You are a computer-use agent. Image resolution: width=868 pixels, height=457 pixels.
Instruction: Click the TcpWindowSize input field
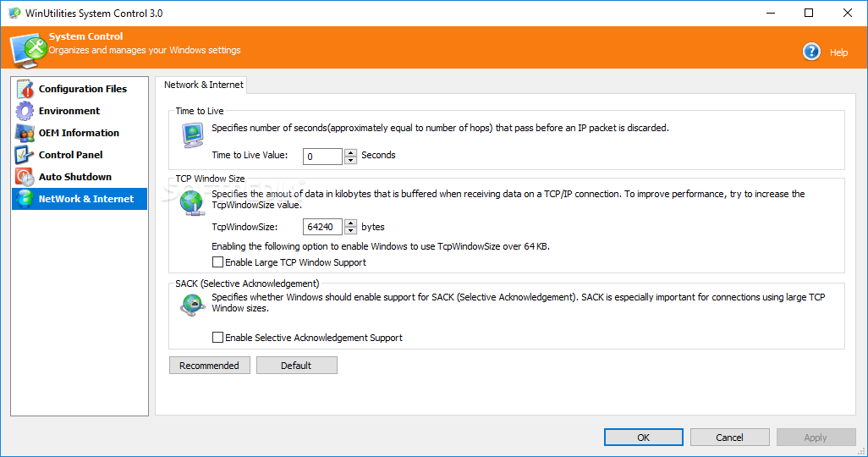point(322,227)
